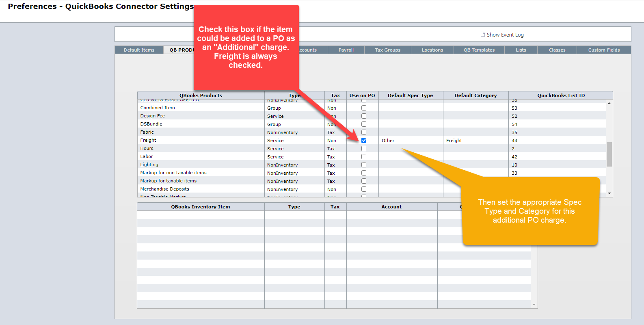644x325 pixels.
Task: Open Default Category 'Freight' cell
Action: coord(475,141)
